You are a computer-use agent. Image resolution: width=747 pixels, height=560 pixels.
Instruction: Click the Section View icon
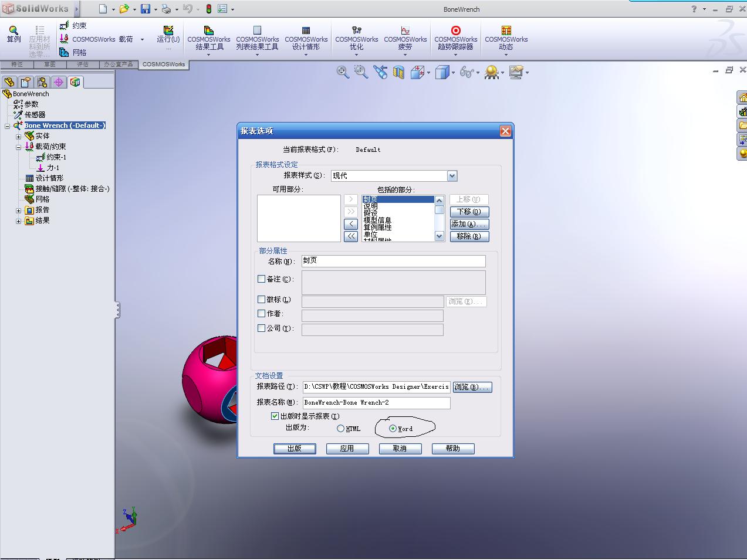399,73
